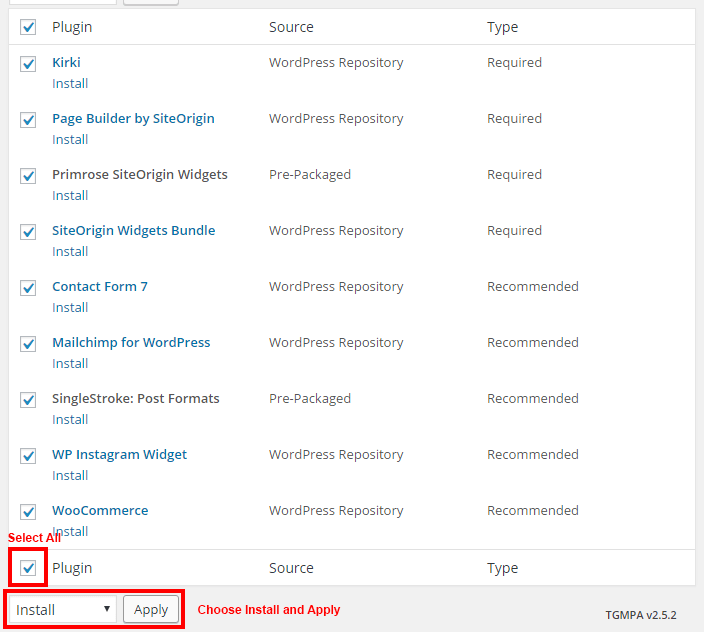Click Install under Primrose SiteOrigin Widgets
Screen dimensions: 704x632
[70, 196]
